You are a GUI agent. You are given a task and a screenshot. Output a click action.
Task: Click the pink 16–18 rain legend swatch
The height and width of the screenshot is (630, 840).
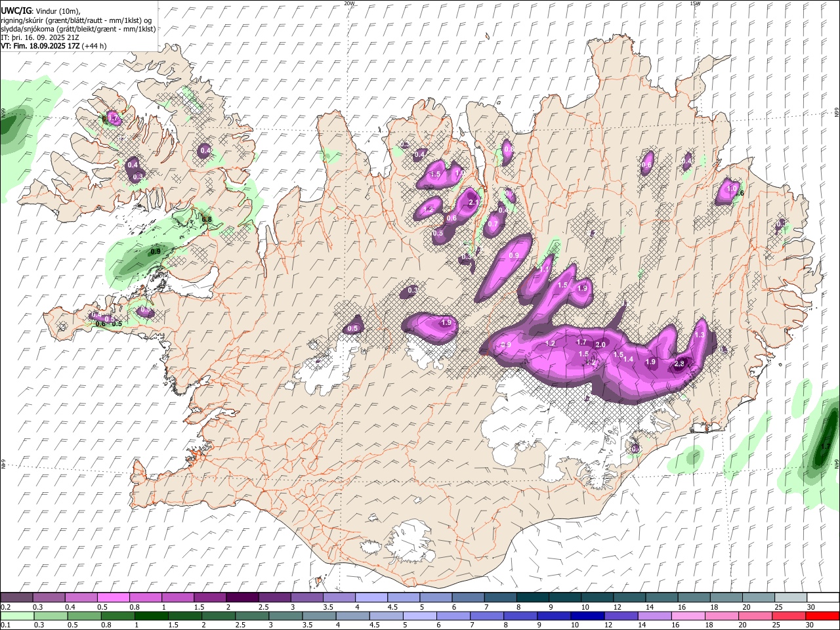pos(688,616)
